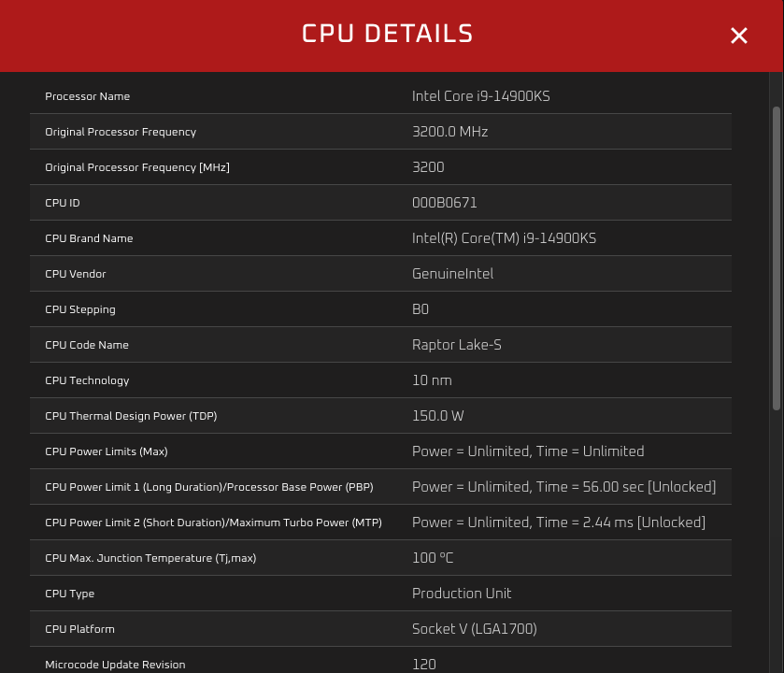Click the CPU Platform row
The height and width of the screenshot is (673, 784).
(380, 629)
